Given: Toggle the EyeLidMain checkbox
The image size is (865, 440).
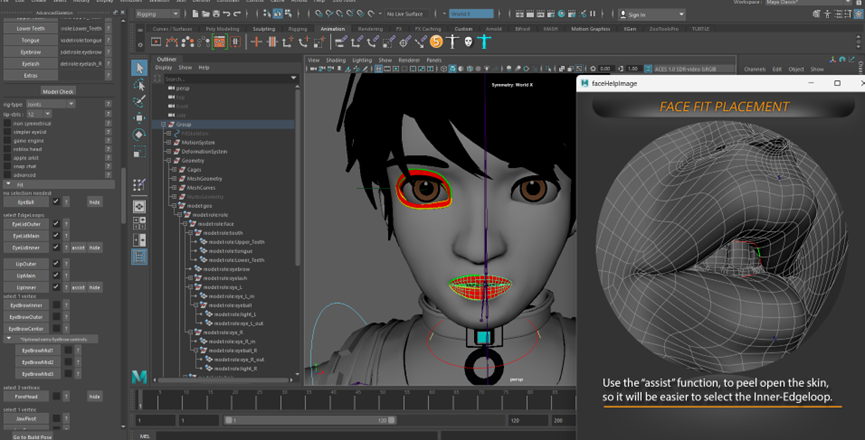Looking at the screenshot, I should [x=56, y=235].
